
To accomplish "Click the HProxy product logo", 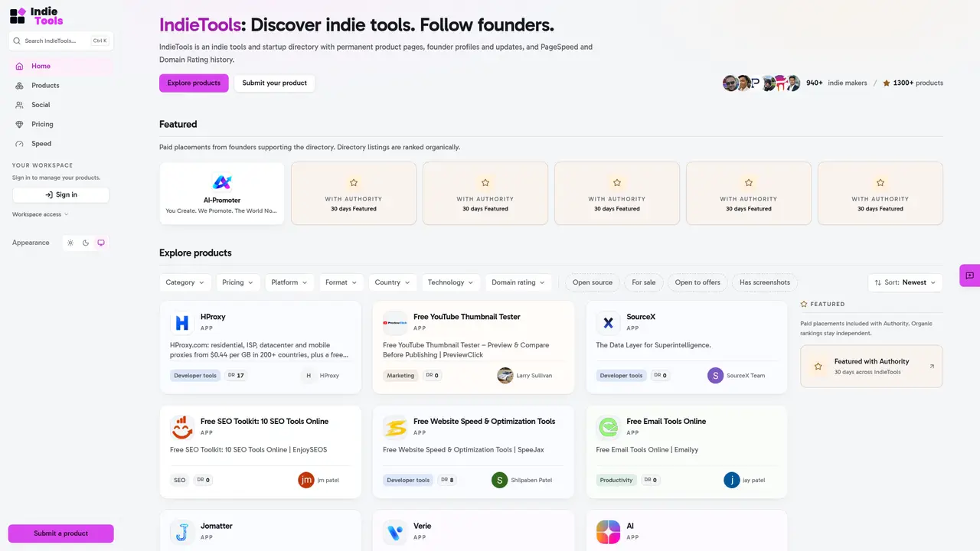I will (182, 323).
